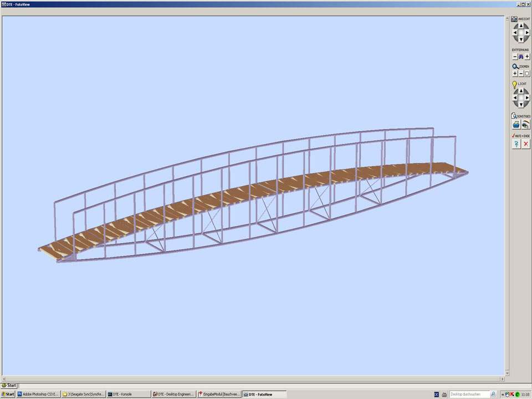Viewport: 532px width, 399px height.
Task: Move light down with Licht down arrow
Action: point(521,105)
